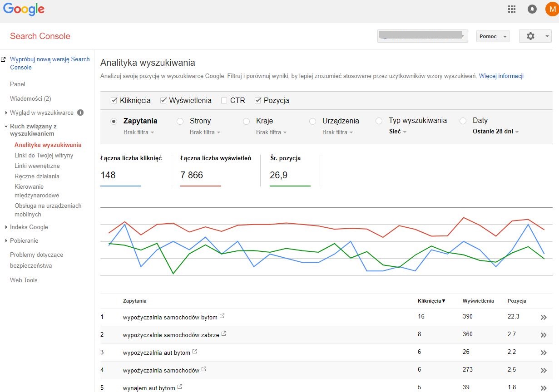Expand details arrows for row 2
Viewport: 559px width, 392px height.
[544, 335]
